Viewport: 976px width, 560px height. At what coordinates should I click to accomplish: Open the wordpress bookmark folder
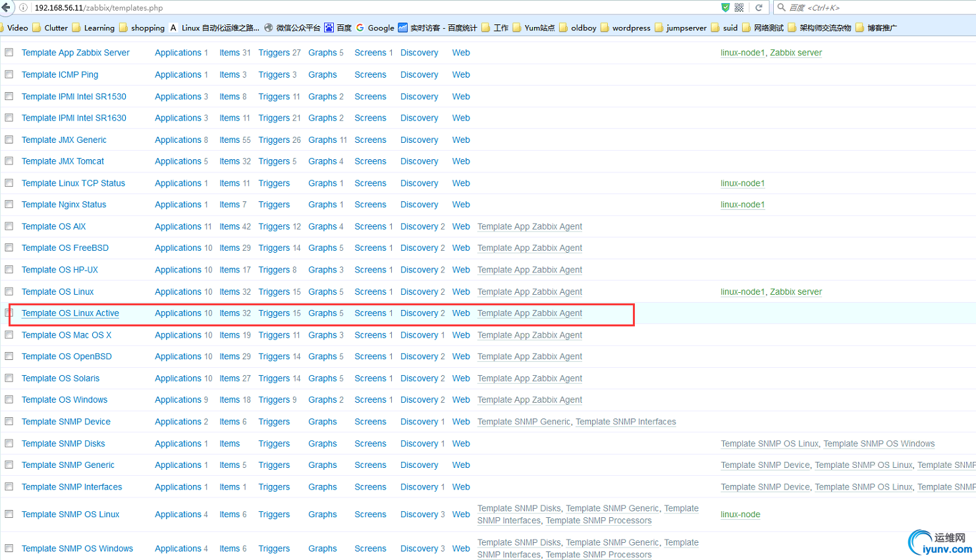point(626,28)
